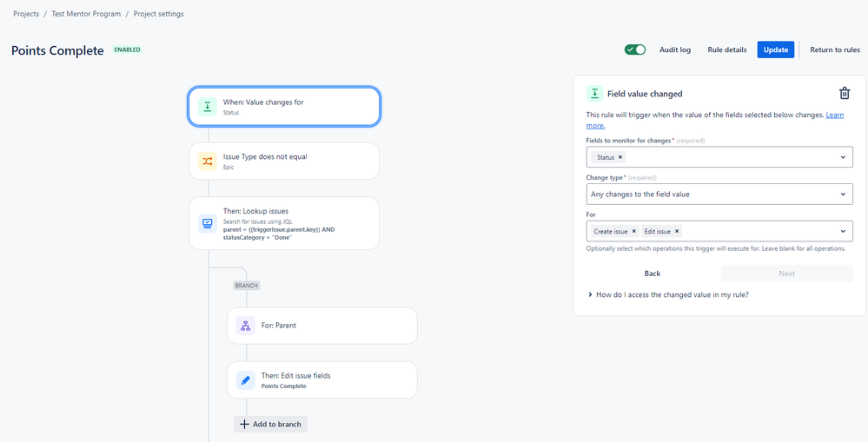Click the field value changed trigger icon
The image size is (868, 442).
[x=207, y=107]
